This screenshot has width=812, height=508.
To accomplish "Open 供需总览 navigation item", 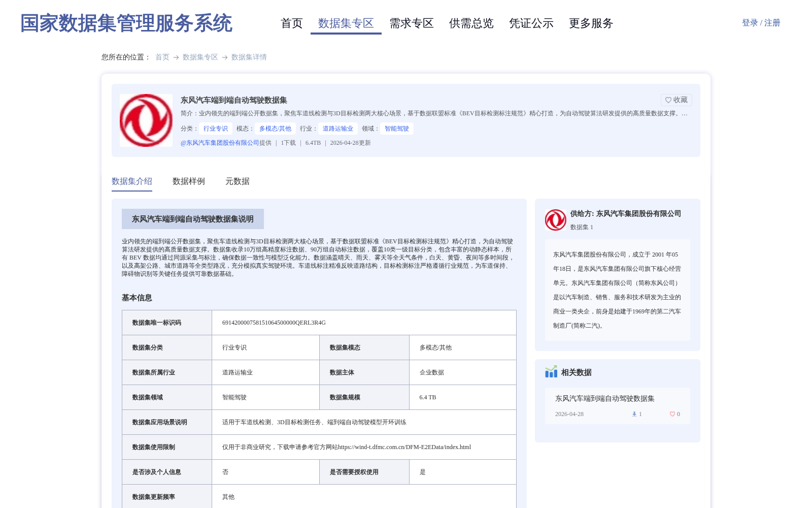I will point(471,23).
